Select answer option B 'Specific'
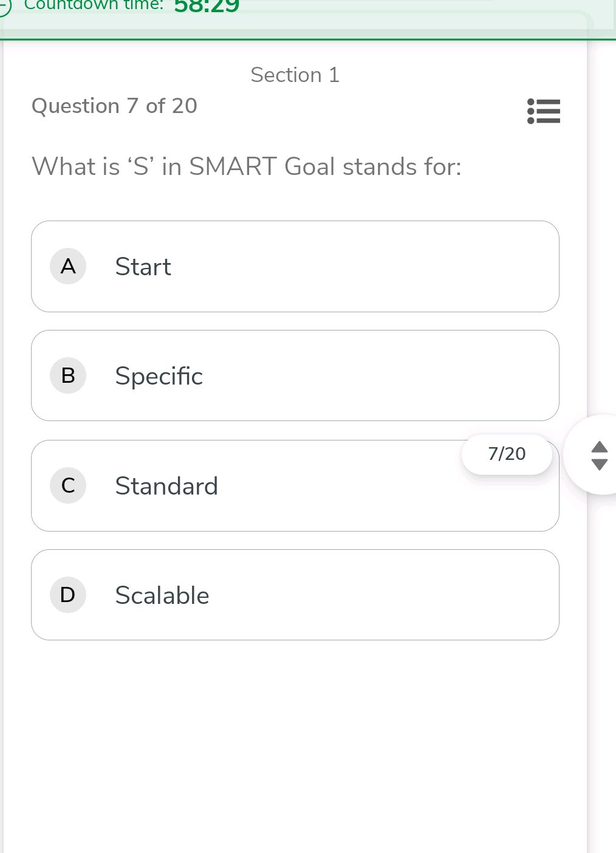 tap(295, 375)
